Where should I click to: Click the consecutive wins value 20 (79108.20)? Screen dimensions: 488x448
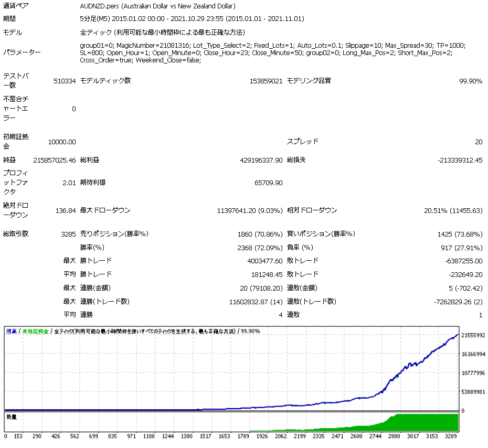click(261, 289)
